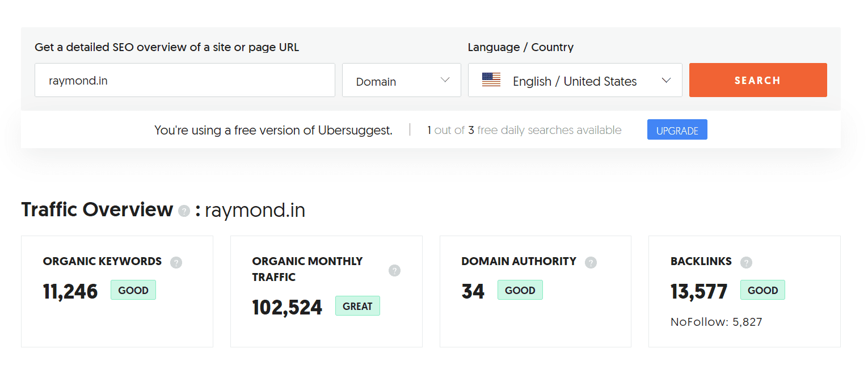868x365 pixels.
Task: Click the Backlinks question mark icon
Action: (x=746, y=262)
